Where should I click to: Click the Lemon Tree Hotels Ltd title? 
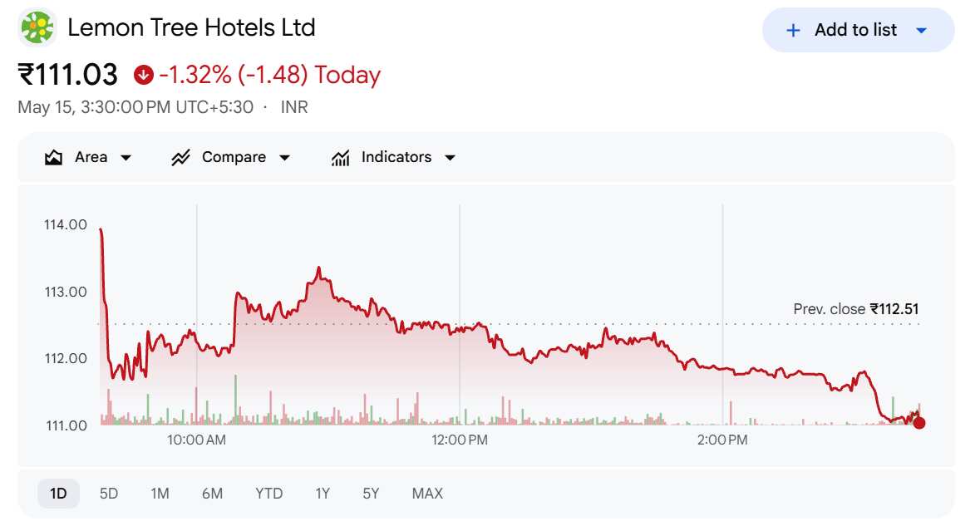point(191,27)
